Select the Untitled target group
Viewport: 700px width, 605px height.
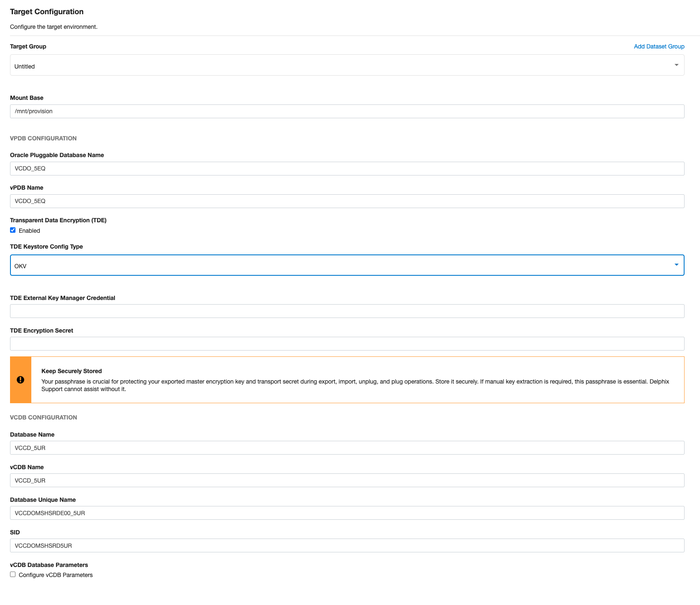click(167, 66)
